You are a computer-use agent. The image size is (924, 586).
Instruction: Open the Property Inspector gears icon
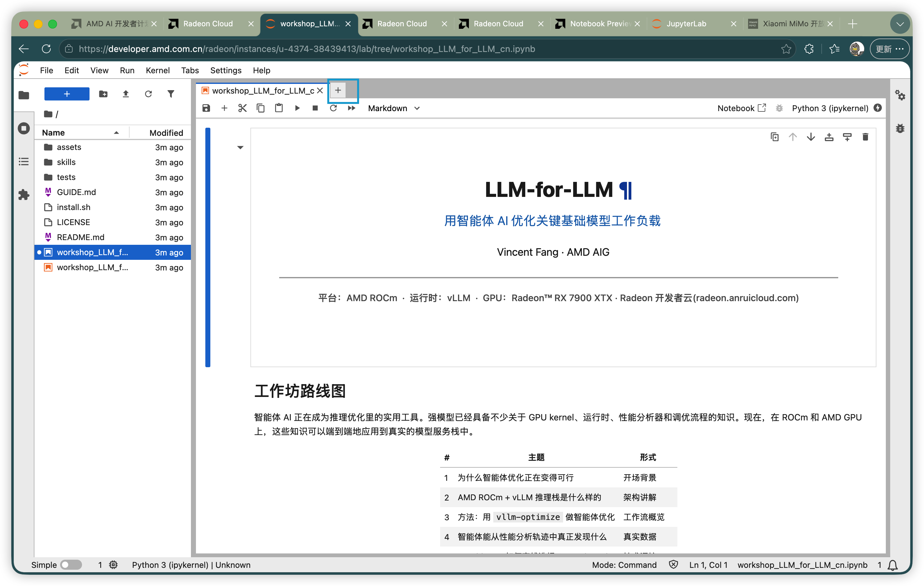tap(900, 95)
